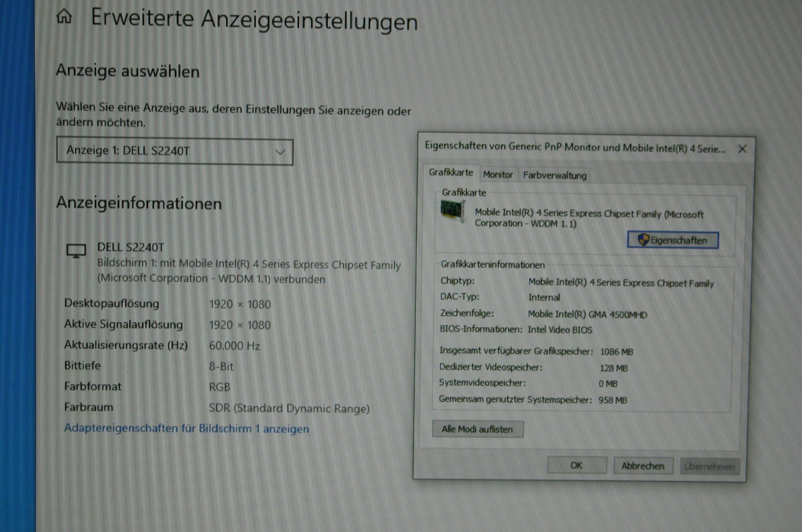This screenshot has height=532, width=802.
Task: Click the Farbraum label
Action: coord(89,407)
